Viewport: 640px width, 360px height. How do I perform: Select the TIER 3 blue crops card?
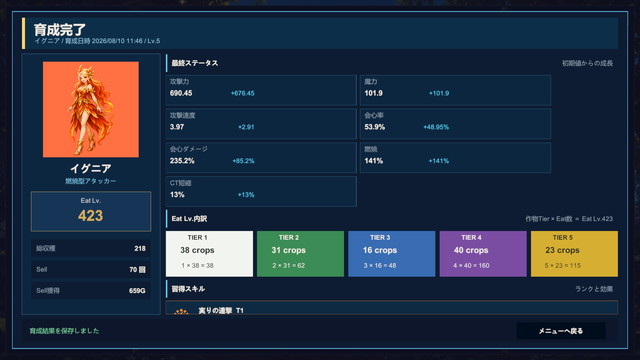[x=392, y=254]
